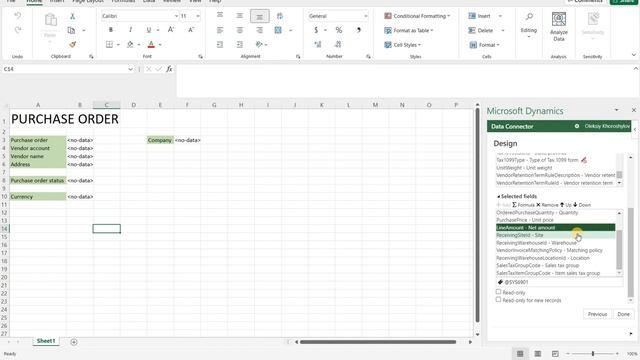Click Merge & Center icon
This screenshot has height=360, width=640.
278,30
